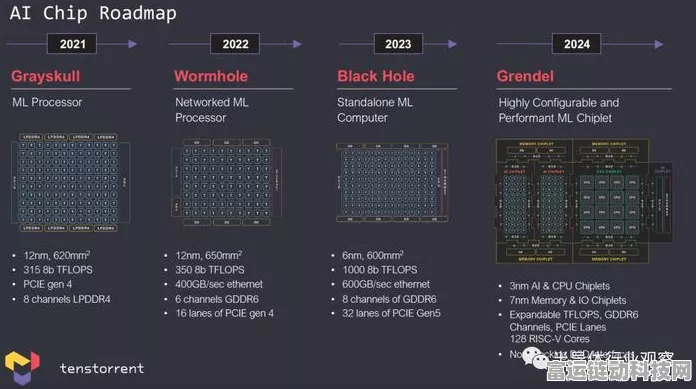Click the Grayskull red heading

pos(46,76)
